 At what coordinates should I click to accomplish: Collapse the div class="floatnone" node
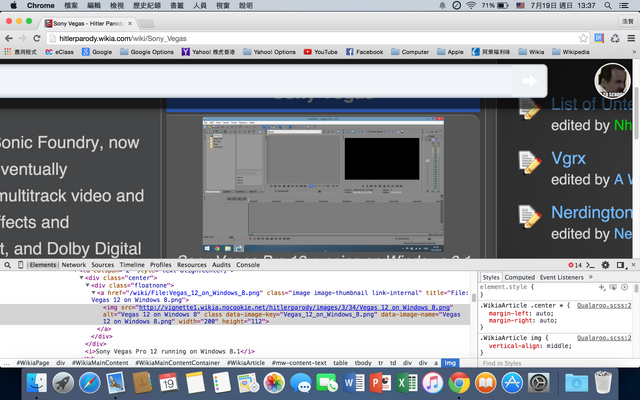coord(87,285)
